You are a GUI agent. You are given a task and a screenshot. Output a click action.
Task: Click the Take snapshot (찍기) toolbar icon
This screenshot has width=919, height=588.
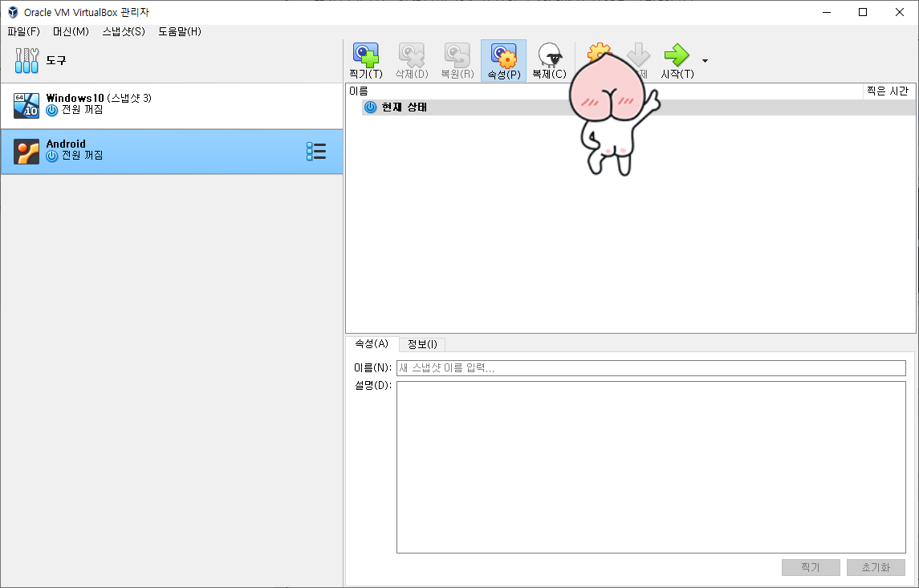pos(366,55)
